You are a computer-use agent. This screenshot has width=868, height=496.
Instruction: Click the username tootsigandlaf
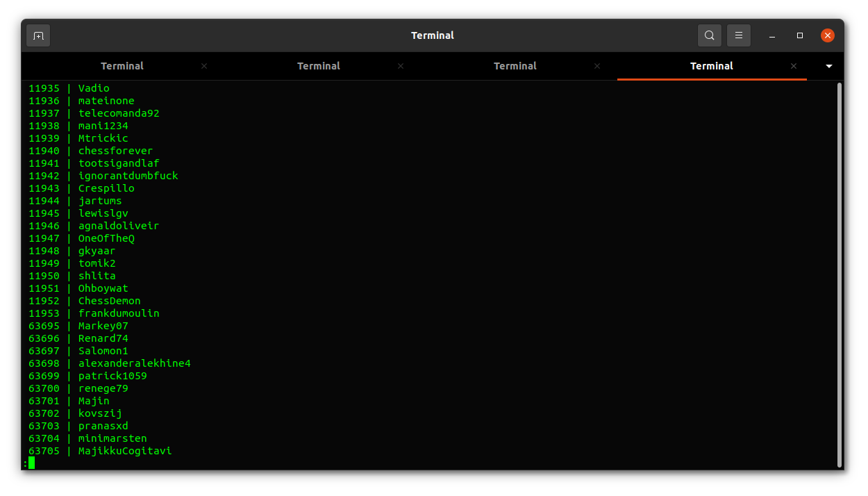tap(119, 163)
